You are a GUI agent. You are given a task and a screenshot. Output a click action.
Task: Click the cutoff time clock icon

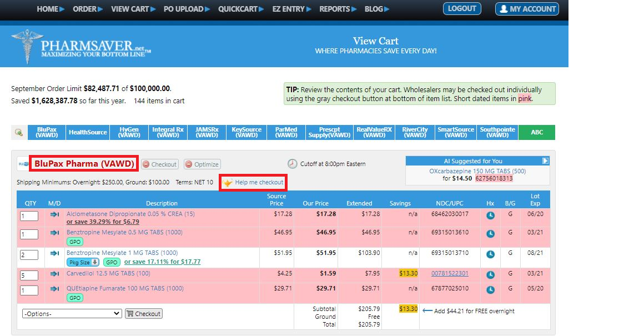(292, 164)
